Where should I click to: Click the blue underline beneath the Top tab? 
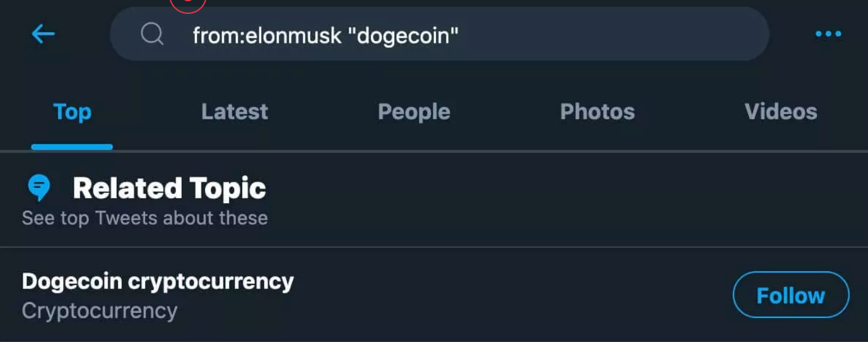[72, 147]
